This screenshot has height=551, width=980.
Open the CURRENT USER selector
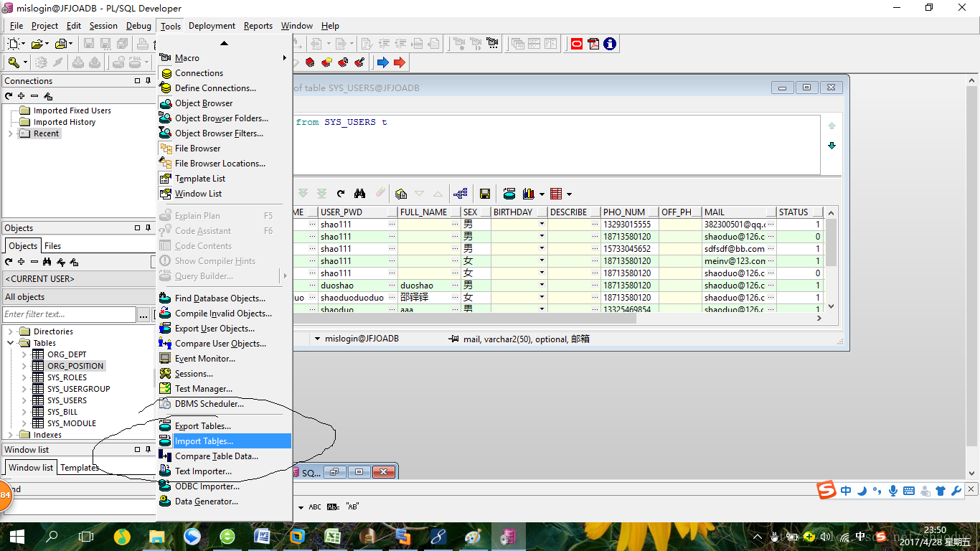78,279
